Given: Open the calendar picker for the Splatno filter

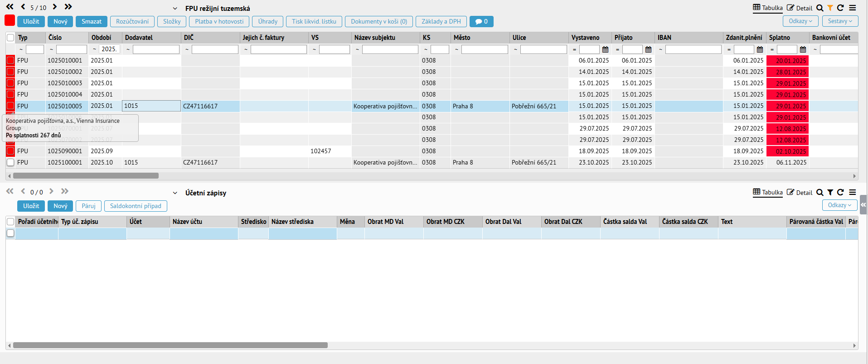Looking at the screenshot, I should point(803,49).
